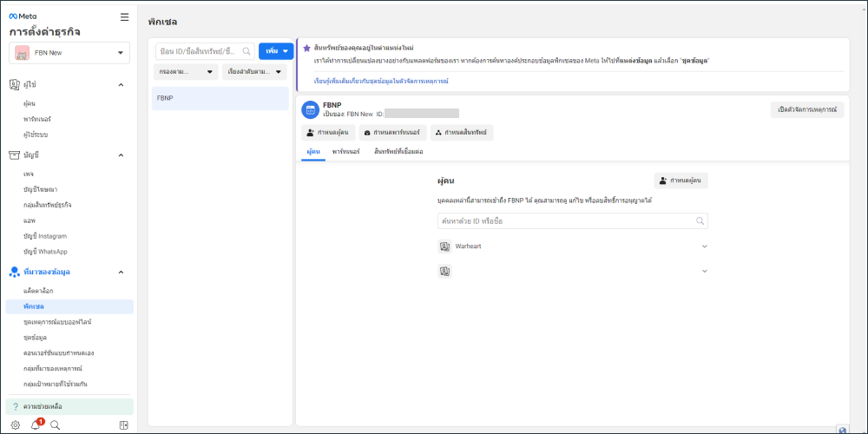The width and height of the screenshot is (868, 434).
Task: Open กลุ่มสินทรัพย์ธุรกิจ in the sidebar
Action: coord(47,205)
